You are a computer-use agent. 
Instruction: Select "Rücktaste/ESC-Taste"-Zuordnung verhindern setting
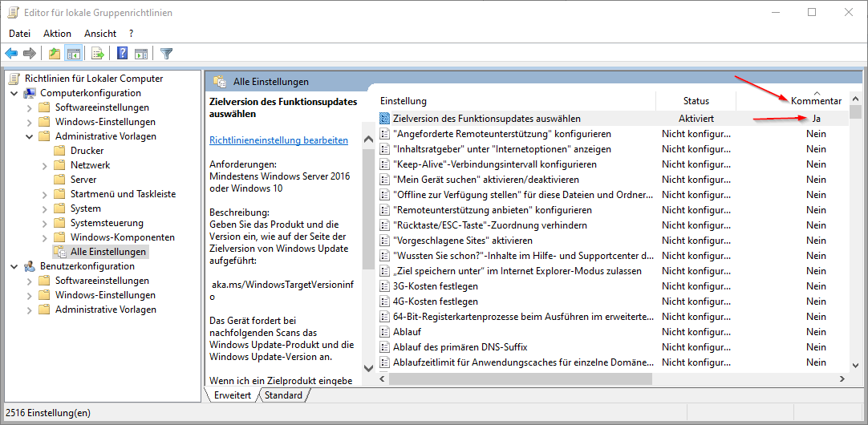[x=490, y=225]
